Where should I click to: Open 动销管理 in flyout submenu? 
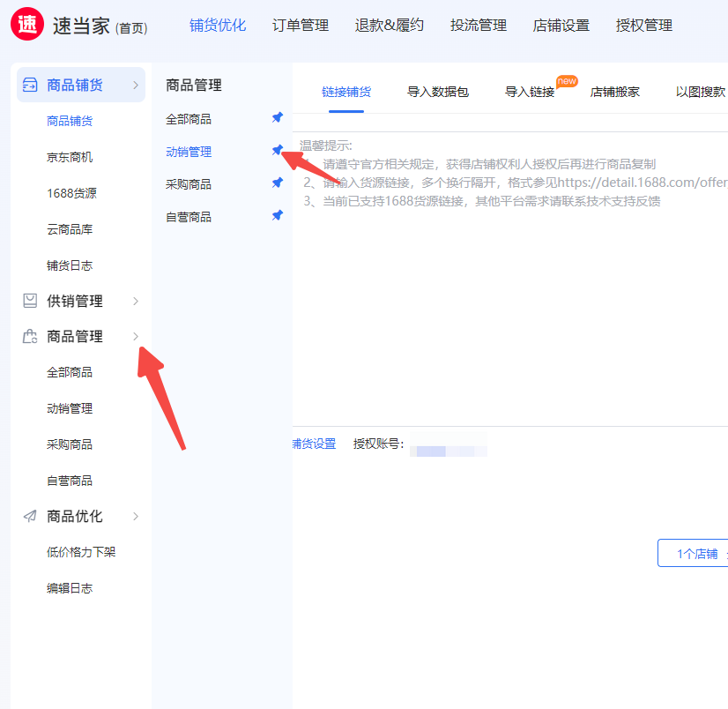[x=189, y=152]
